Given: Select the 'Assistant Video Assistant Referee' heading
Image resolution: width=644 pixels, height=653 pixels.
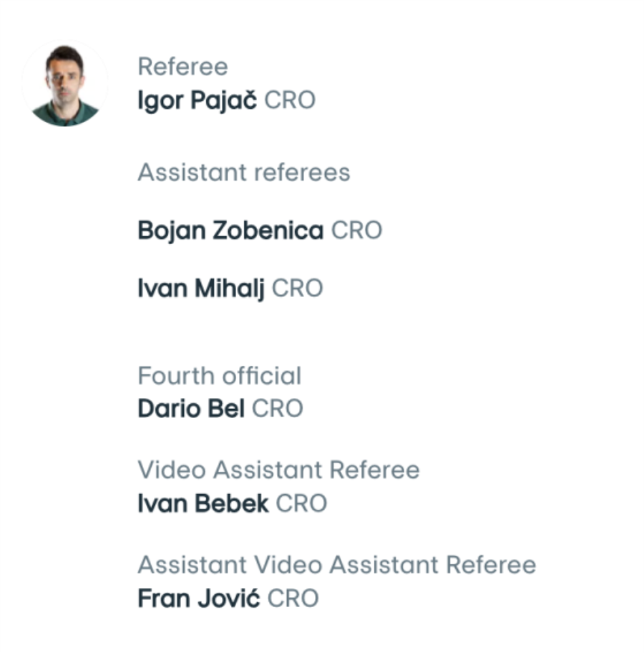Looking at the screenshot, I should [x=336, y=565].
